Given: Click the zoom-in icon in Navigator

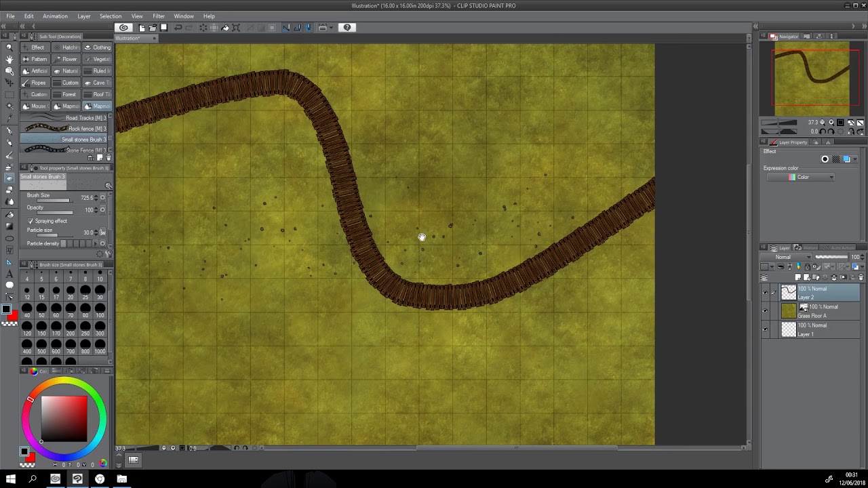Looking at the screenshot, I should (831, 123).
